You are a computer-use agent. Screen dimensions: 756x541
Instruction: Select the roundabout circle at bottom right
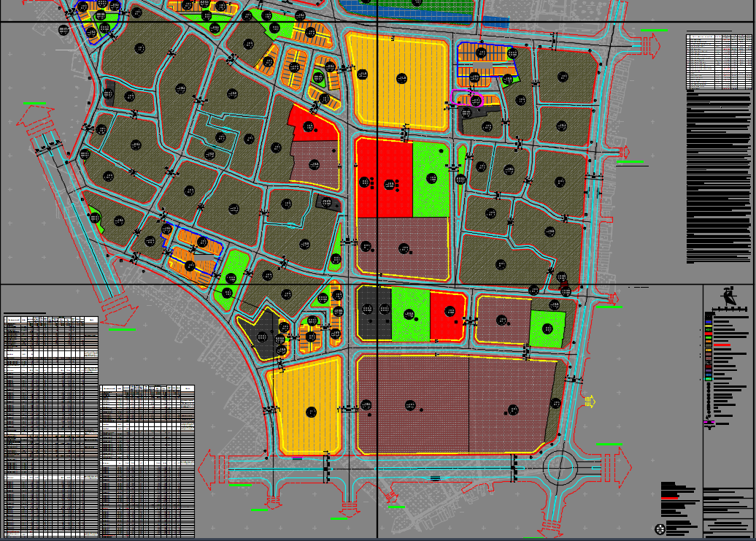point(559,468)
